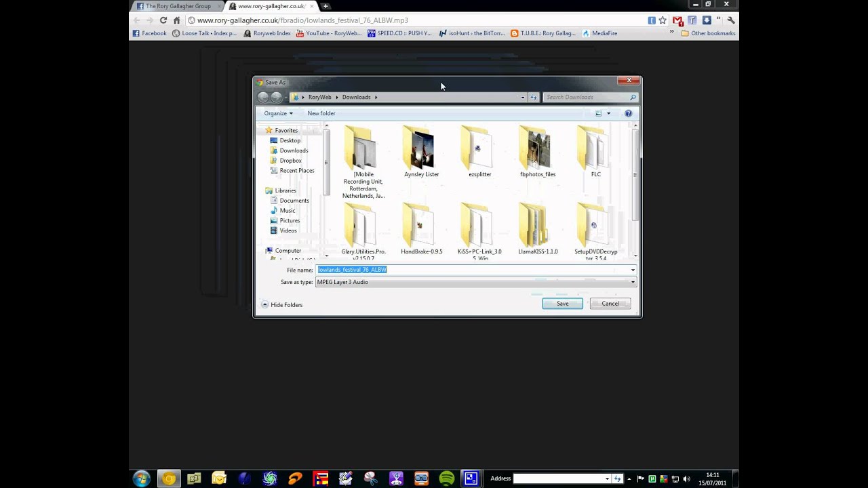Viewport: 868px width, 488px height.
Task: Open the MediaFire bookmark
Action: [599, 33]
